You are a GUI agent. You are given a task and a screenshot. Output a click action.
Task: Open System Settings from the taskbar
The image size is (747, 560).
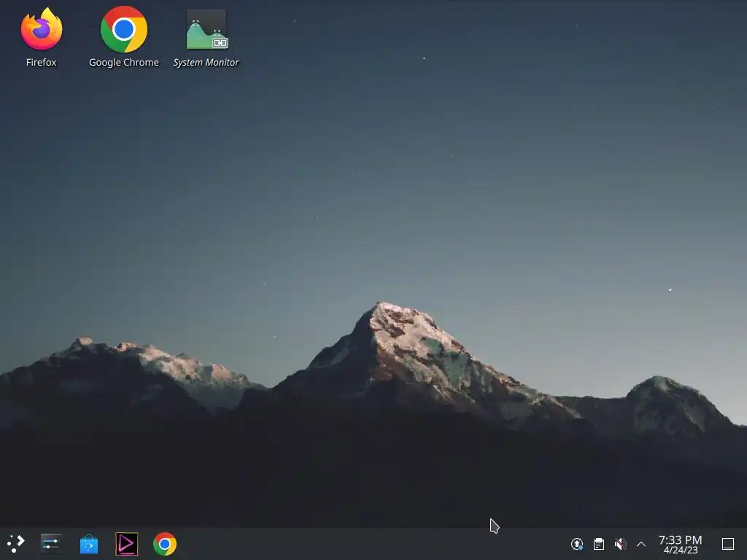[50, 543]
